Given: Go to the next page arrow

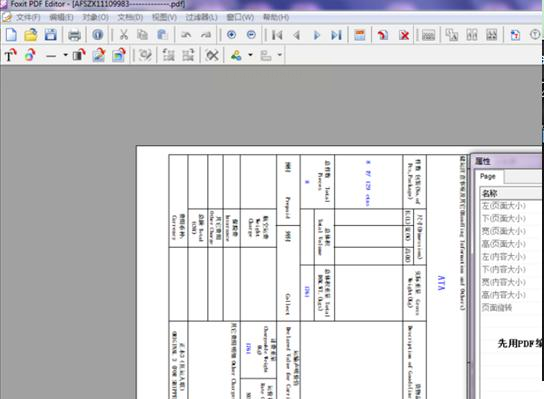Looking at the screenshot, I should (x=317, y=35).
